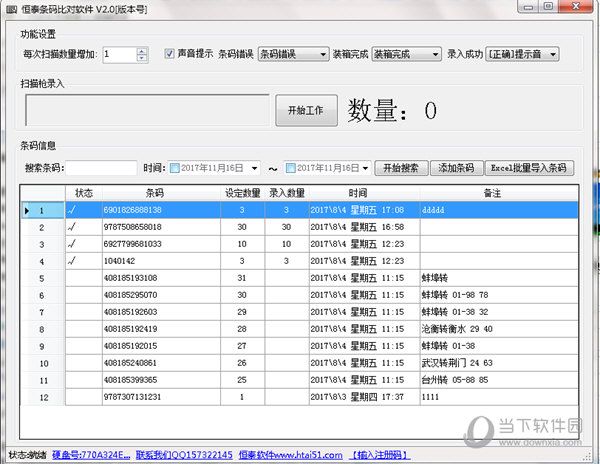This screenshot has height=464, width=600.
Task: Toggle the start date checkbox
Action: click(x=174, y=168)
